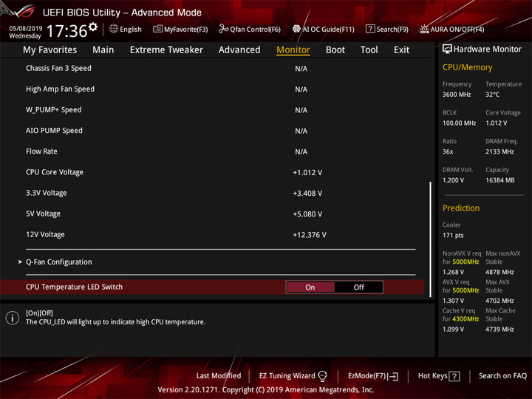Open the Advanced tab
The image size is (532, 399).
point(239,50)
